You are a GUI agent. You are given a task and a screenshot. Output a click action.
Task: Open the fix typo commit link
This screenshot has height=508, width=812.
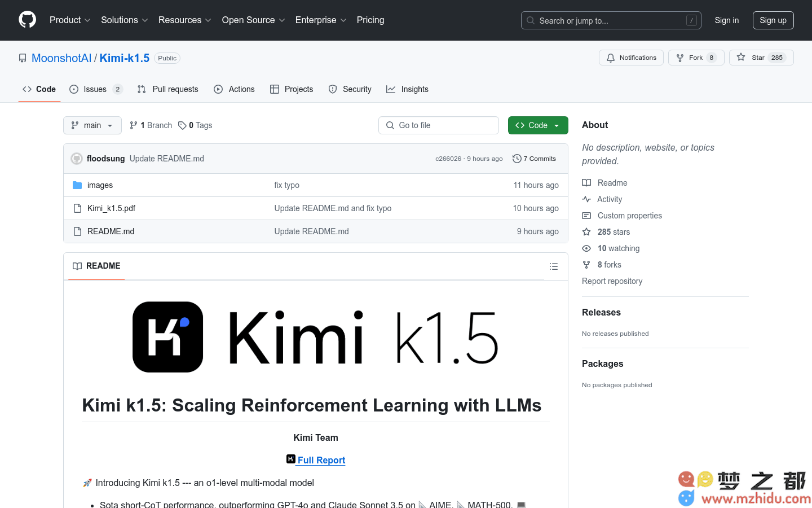click(286, 185)
